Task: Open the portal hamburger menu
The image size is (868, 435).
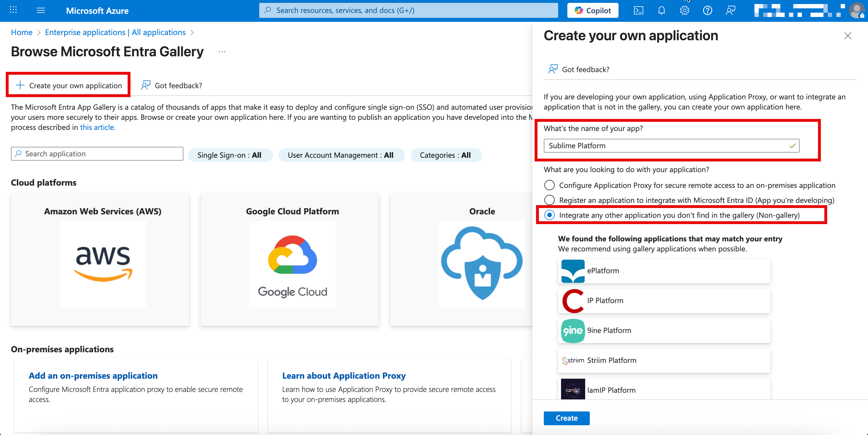Action: pyautogui.click(x=41, y=10)
